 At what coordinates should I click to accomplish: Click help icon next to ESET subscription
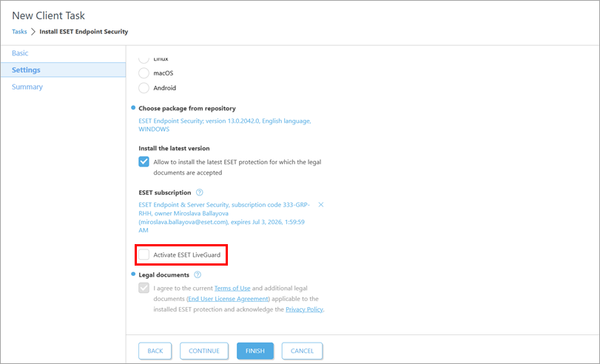[x=199, y=192]
